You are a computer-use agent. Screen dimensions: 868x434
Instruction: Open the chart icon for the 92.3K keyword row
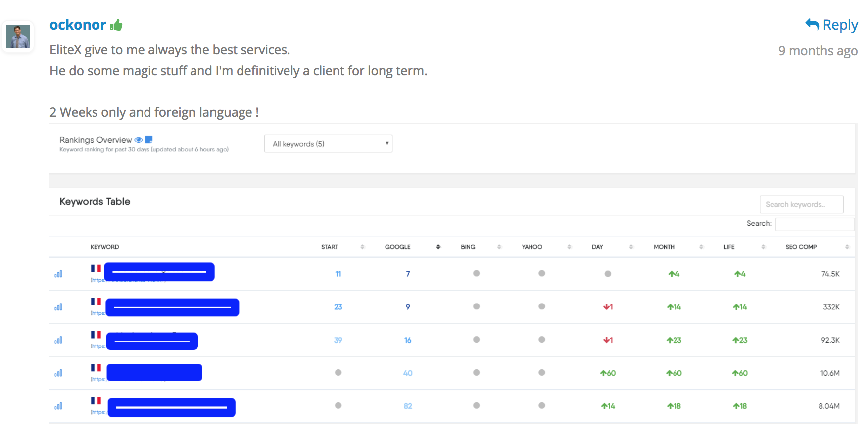58,340
